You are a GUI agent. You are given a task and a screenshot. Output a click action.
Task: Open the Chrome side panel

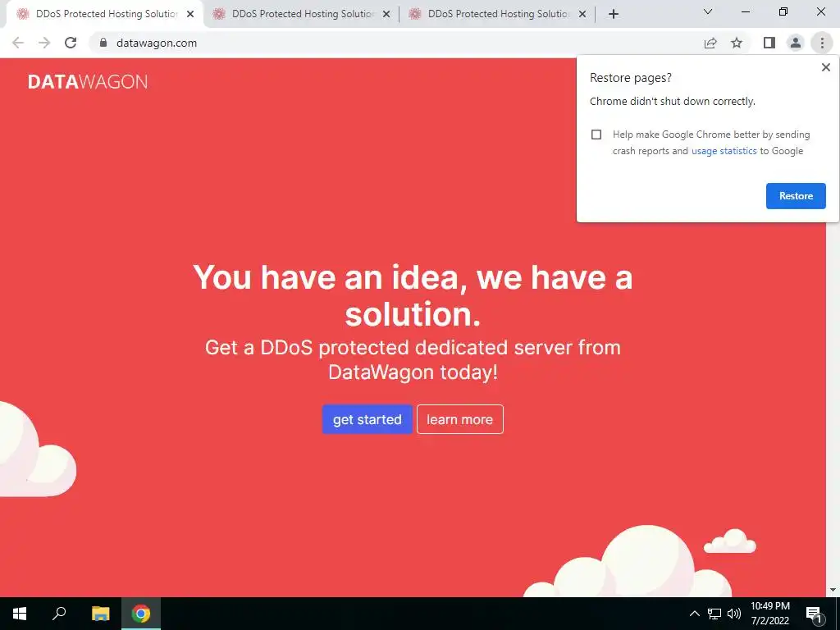[769, 43]
